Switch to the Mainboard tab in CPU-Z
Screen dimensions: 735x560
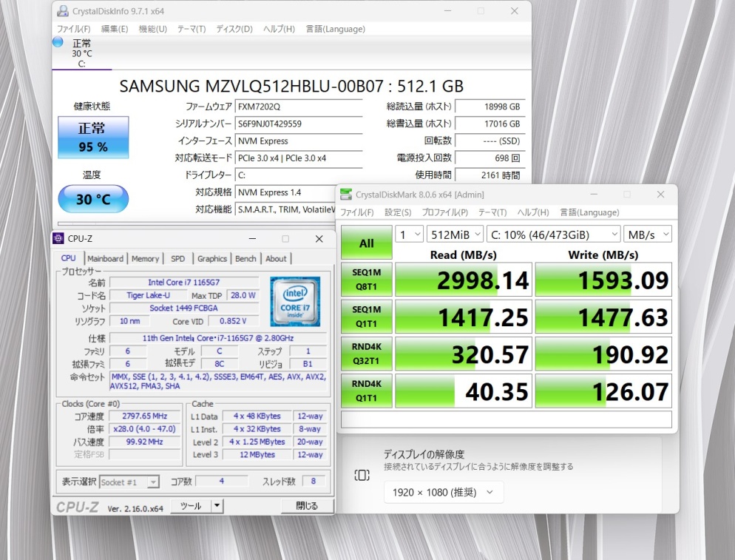pos(106,258)
